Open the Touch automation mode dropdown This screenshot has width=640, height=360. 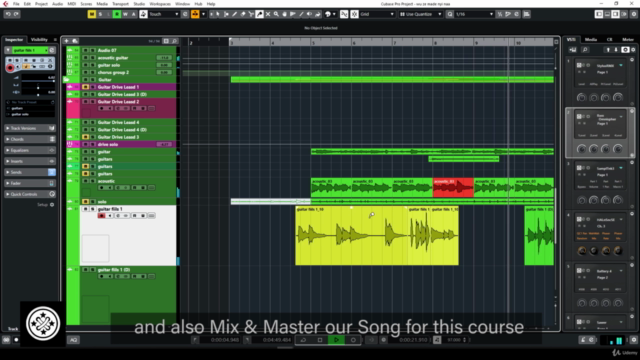pyautogui.click(x=164, y=14)
